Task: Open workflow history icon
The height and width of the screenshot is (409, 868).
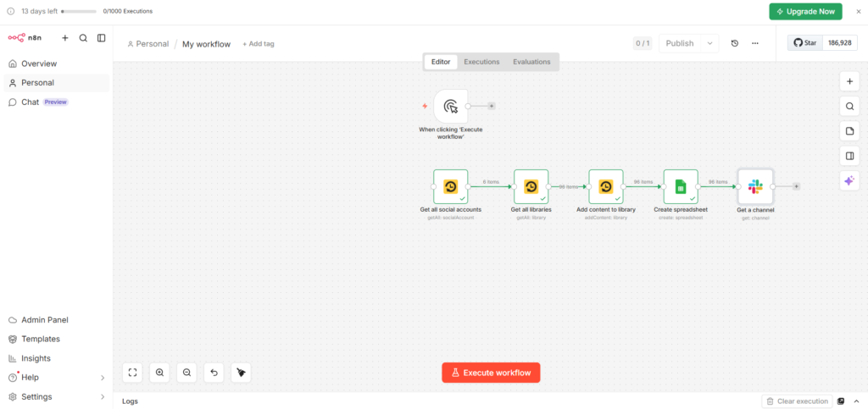Action: (735, 43)
